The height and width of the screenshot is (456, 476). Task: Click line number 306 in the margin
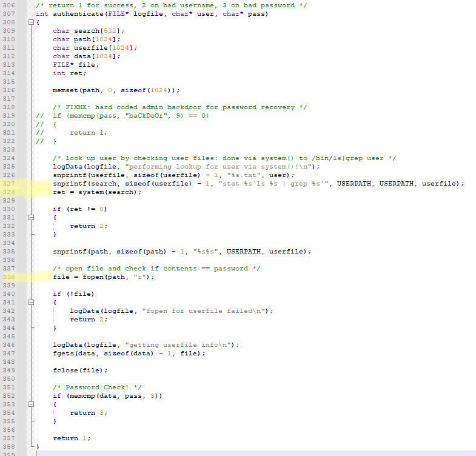click(9, 5)
